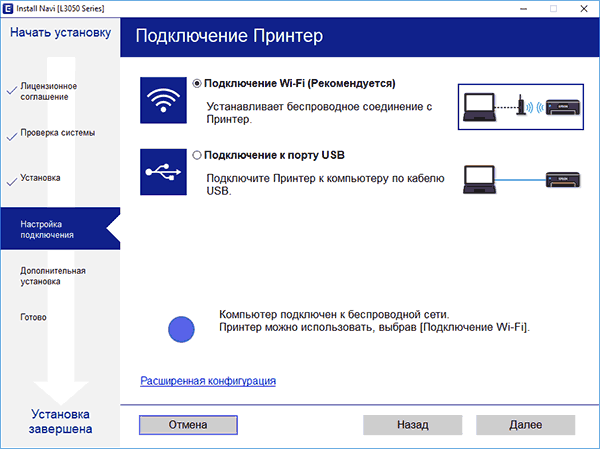Click the Отмена button
This screenshot has width=600, height=449.
coord(188,425)
